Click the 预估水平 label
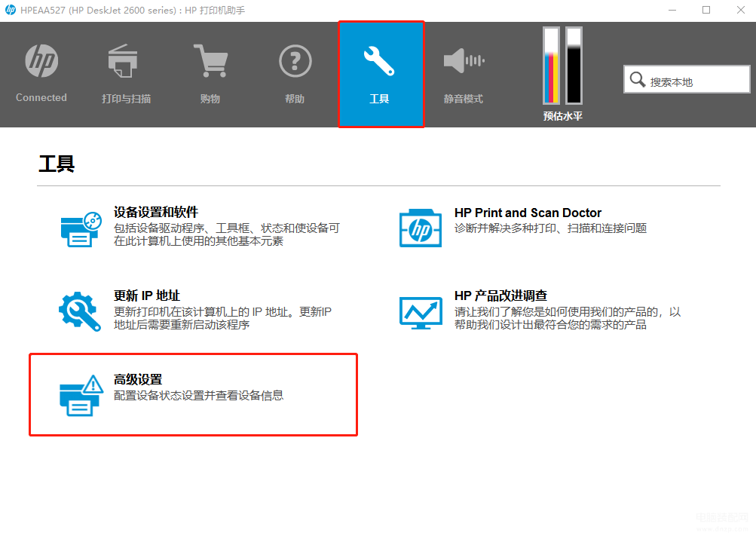The image size is (756, 539). pos(562,116)
